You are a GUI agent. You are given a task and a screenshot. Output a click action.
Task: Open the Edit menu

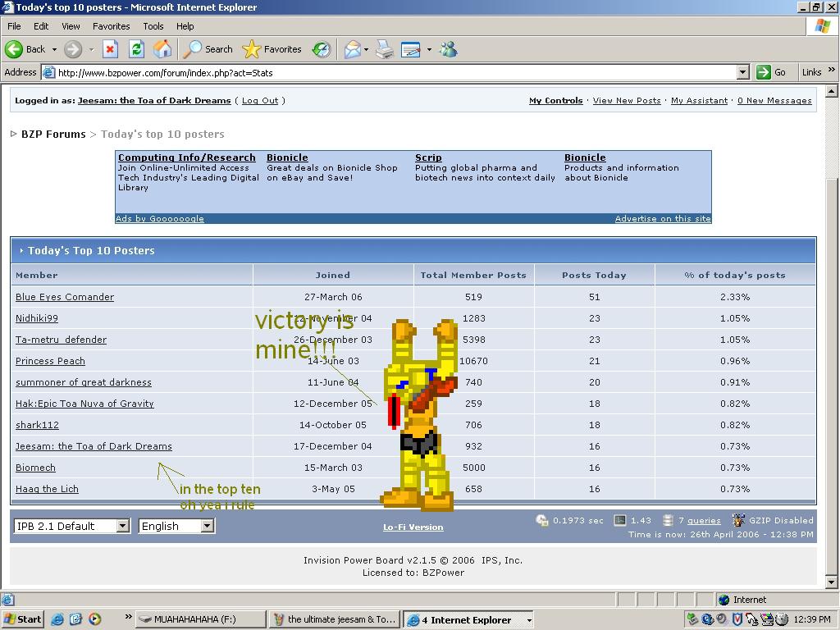[41, 26]
